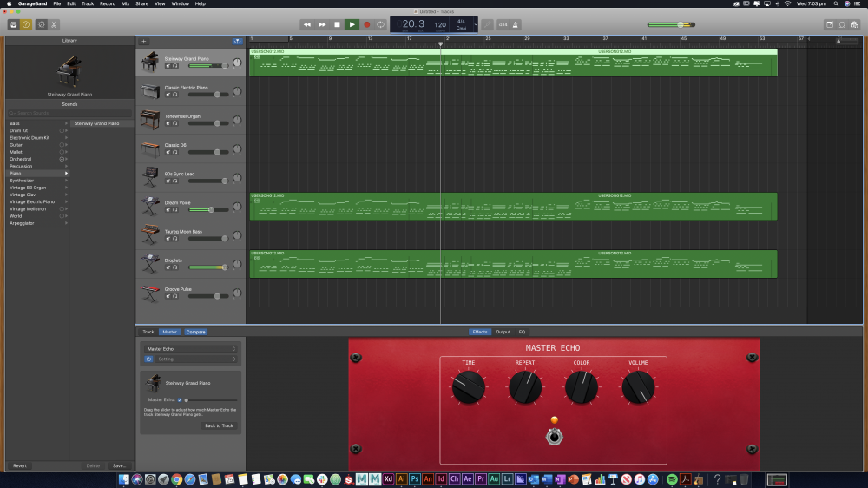Image resolution: width=868 pixels, height=488 pixels.
Task: Open Smart Controls dial button
Action: (42, 24)
